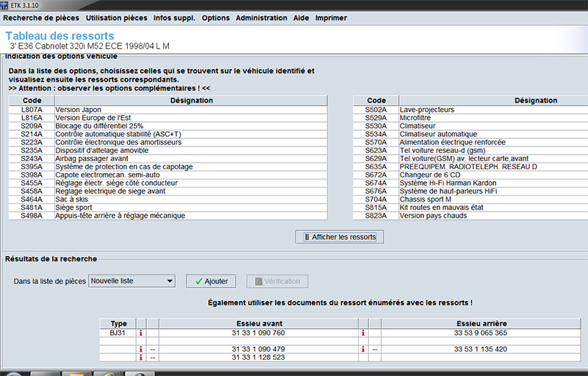This screenshot has width=588, height=376.
Task: Select S823A Version pays chauds
Action: click(x=470, y=216)
